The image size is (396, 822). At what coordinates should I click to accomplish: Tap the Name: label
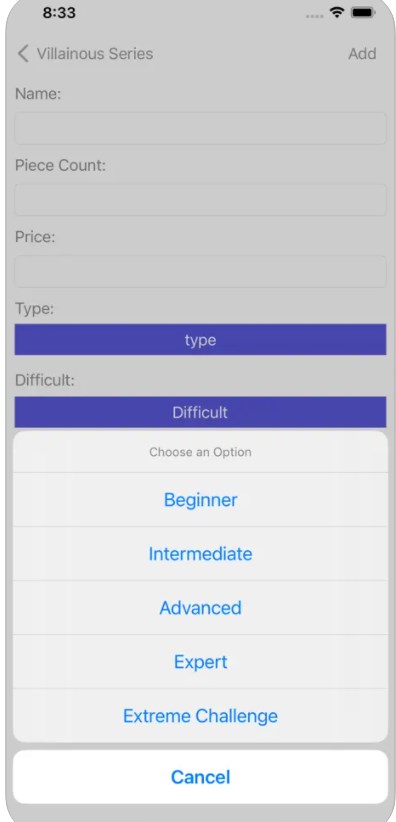(38, 94)
